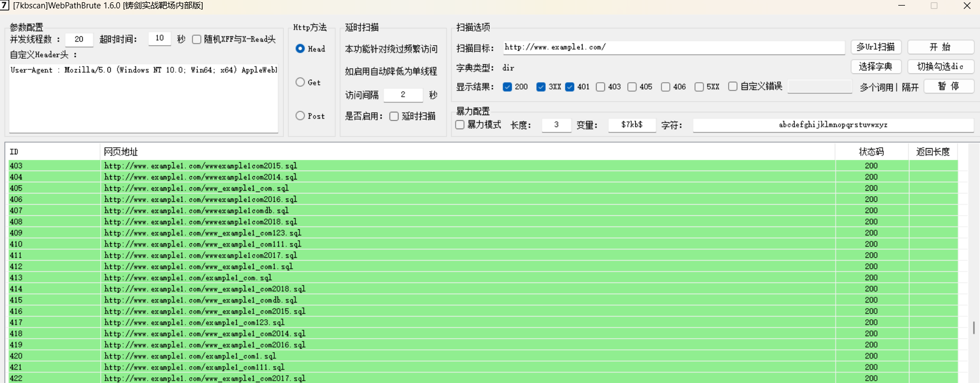Click the 多Url扫描 button
Viewport: 980px width, 383px height.
click(876, 47)
